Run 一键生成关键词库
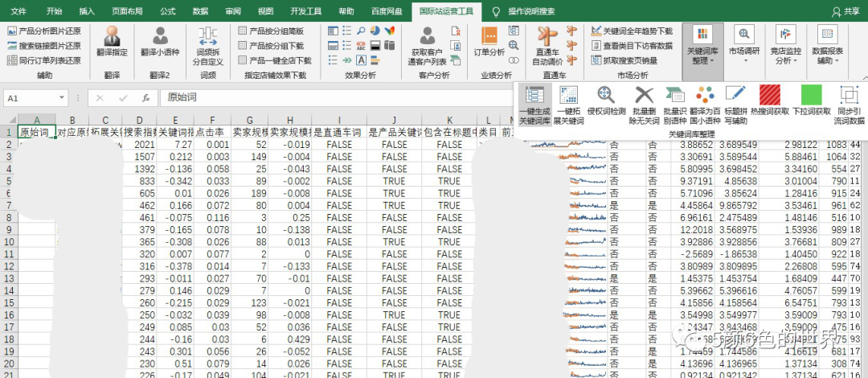This screenshot has height=378, width=868. click(534, 105)
